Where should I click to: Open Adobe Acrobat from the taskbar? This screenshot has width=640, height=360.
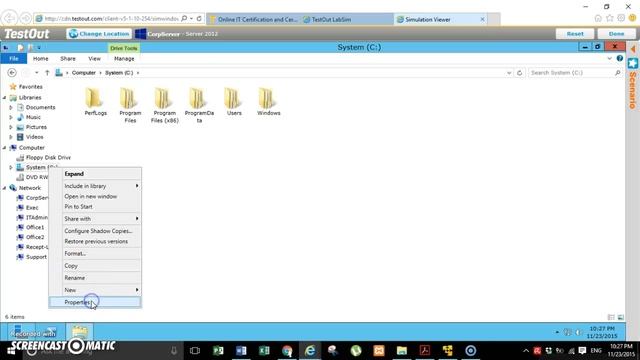tap(424, 350)
